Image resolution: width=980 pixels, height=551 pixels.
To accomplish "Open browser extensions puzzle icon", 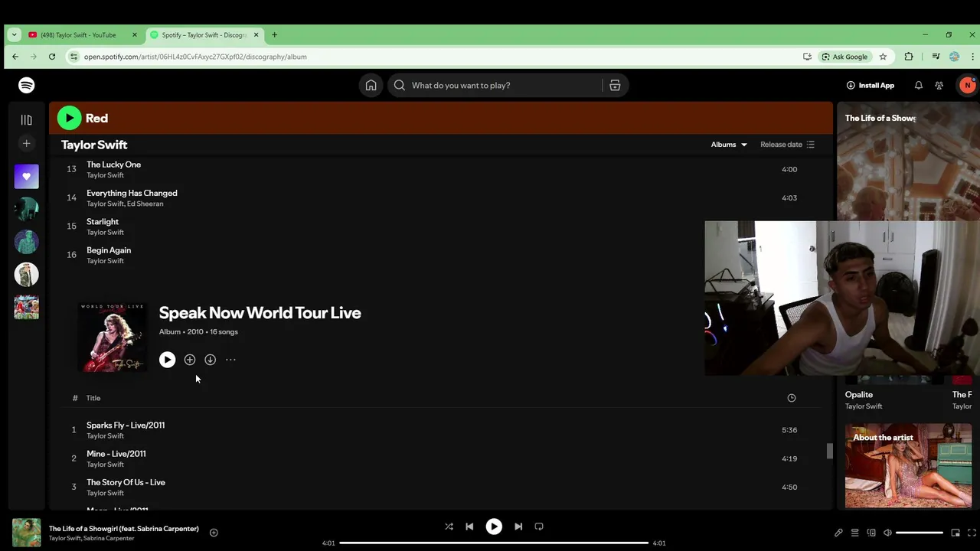I will tap(909, 57).
